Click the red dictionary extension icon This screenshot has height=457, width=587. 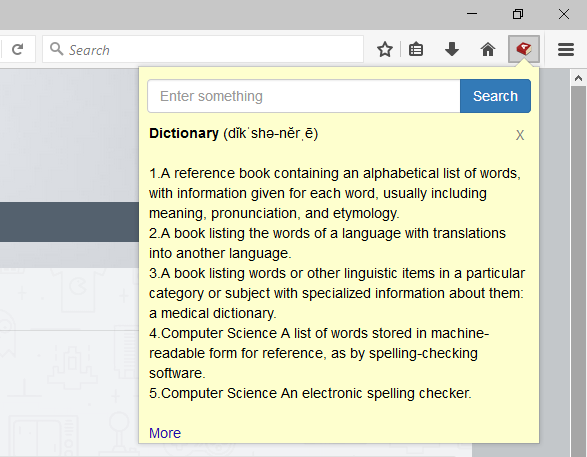[524, 49]
